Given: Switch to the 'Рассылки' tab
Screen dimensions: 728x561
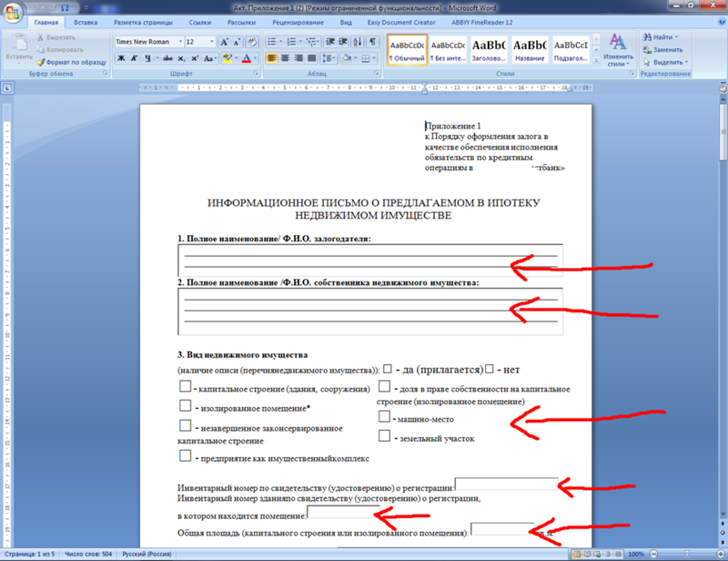Looking at the screenshot, I should [x=241, y=22].
